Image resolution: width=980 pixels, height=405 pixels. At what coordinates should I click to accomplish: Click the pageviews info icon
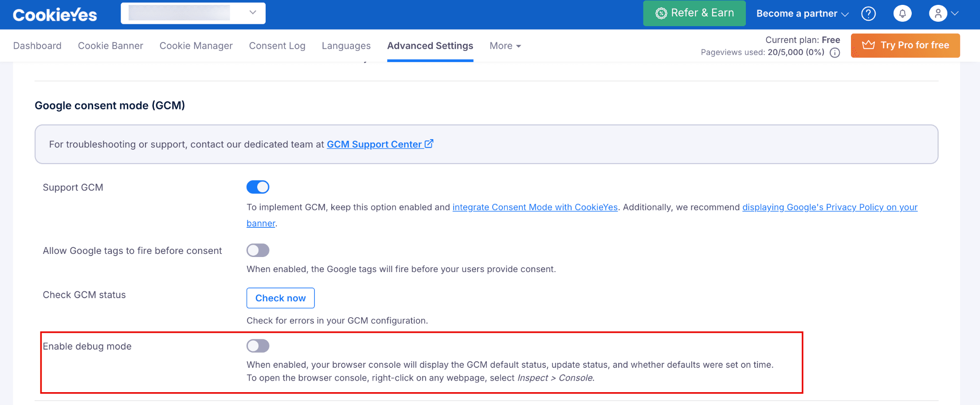click(835, 53)
